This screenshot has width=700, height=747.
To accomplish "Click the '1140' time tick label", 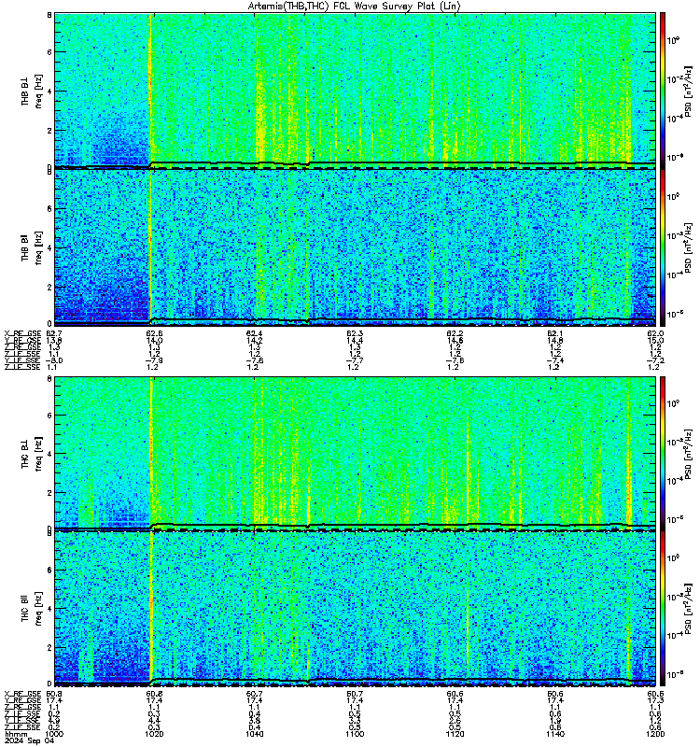I will coord(555,734).
